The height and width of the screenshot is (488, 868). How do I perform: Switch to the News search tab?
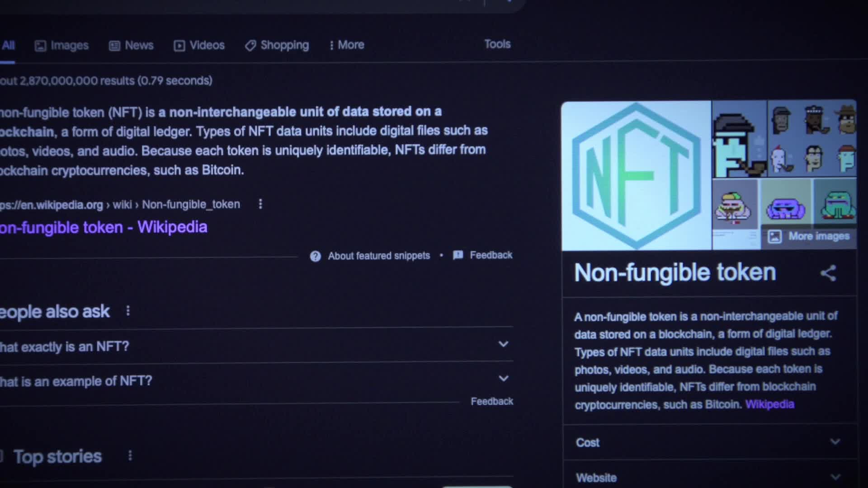131,46
